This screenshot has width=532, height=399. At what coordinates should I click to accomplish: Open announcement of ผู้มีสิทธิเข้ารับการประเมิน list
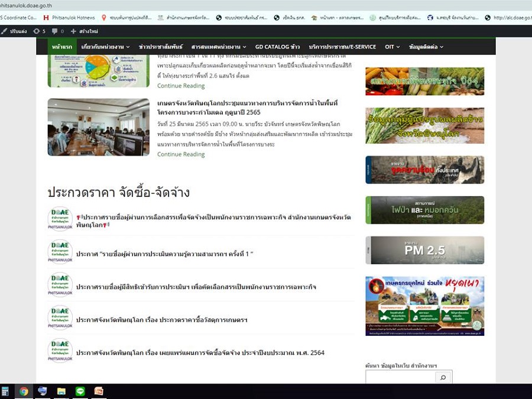click(196, 287)
